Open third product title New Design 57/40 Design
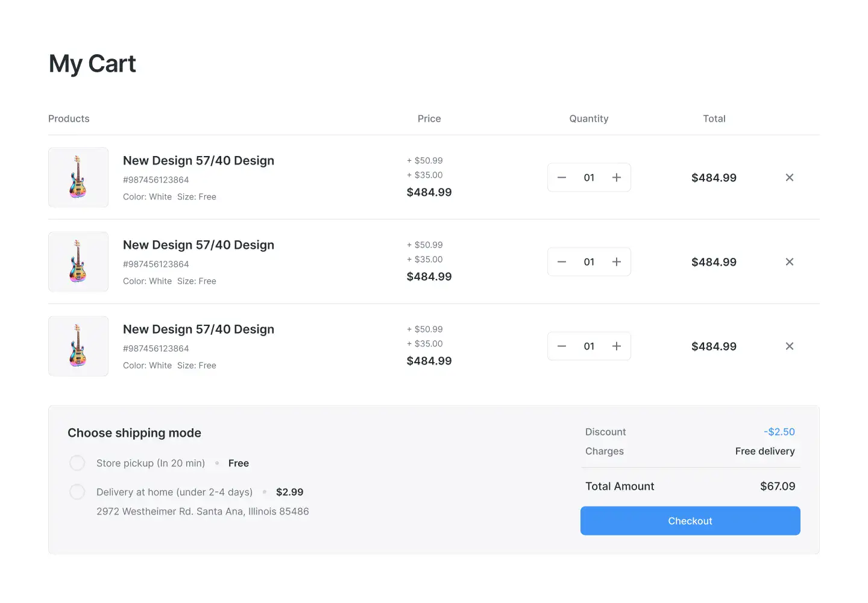 click(198, 330)
